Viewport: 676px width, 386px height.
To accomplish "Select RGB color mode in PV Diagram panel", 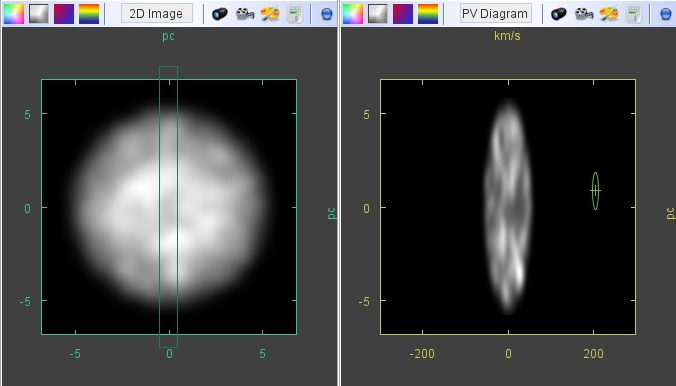I will click(353, 14).
